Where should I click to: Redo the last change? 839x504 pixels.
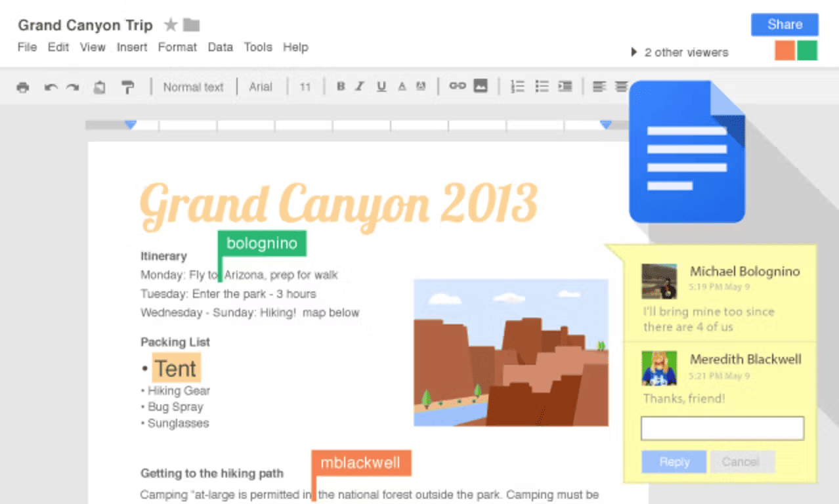tap(71, 86)
